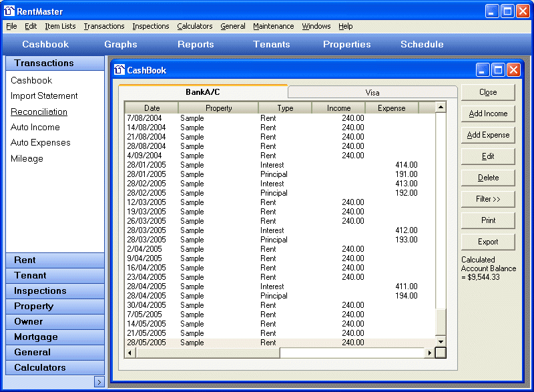534x392 pixels.
Task: Click the sidebar collapse arrow at bottom
Action: point(99,382)
